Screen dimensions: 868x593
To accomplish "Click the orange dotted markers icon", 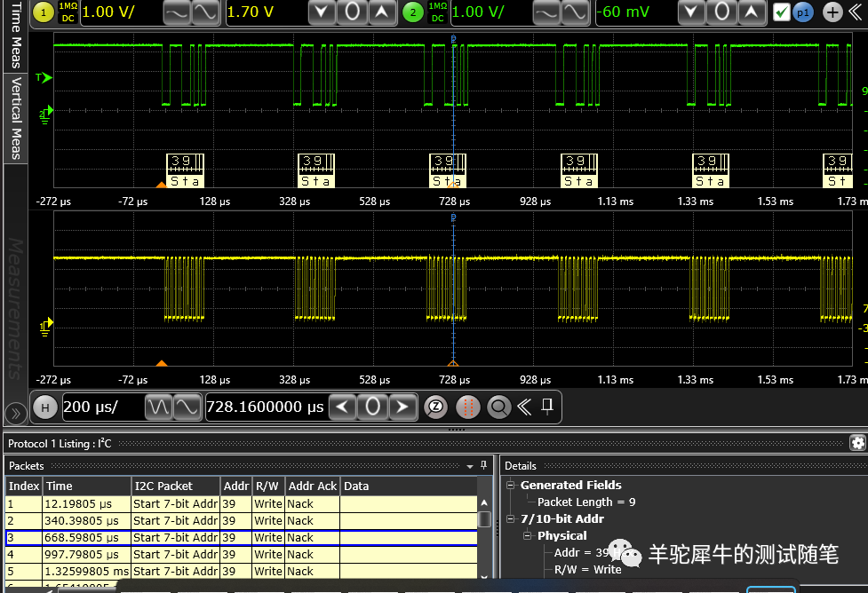I will [x=467, y=407].
